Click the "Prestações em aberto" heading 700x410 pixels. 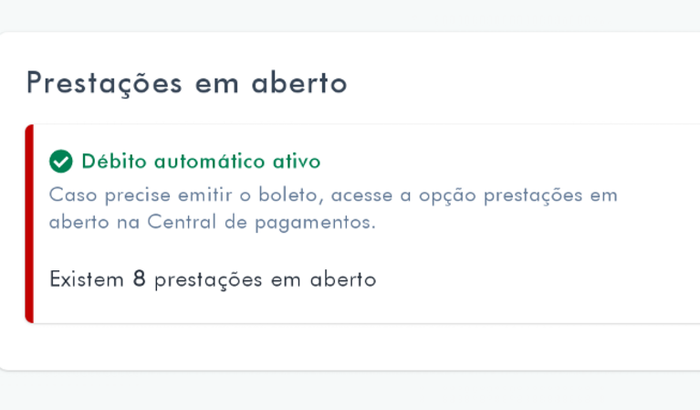coord(187,83)
